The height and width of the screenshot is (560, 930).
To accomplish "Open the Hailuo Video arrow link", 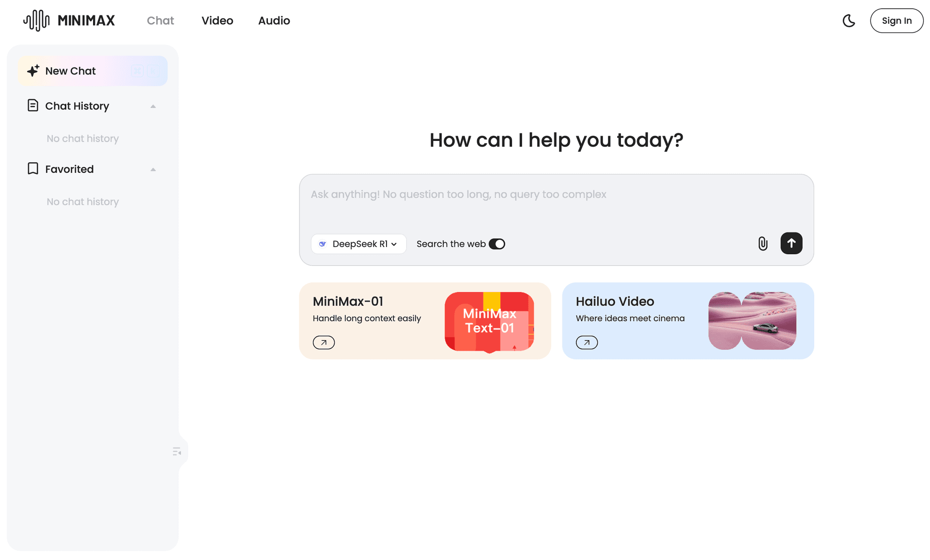I will point(586,342).
